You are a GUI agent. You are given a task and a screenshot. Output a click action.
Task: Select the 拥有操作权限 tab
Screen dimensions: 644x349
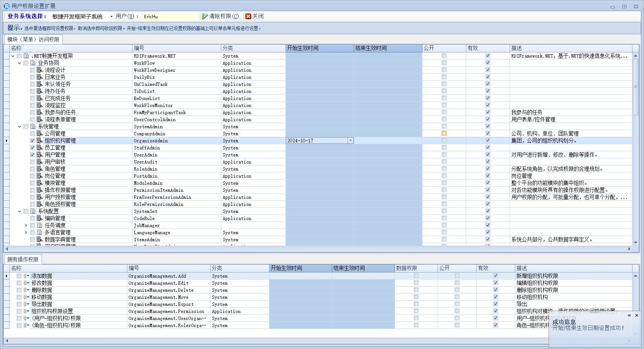23,259
